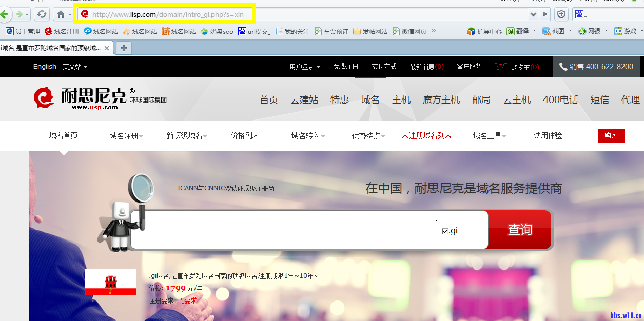Expand the 域名注册 submenu
Screen dimensions: 644x321
click(x=126, y=136)
